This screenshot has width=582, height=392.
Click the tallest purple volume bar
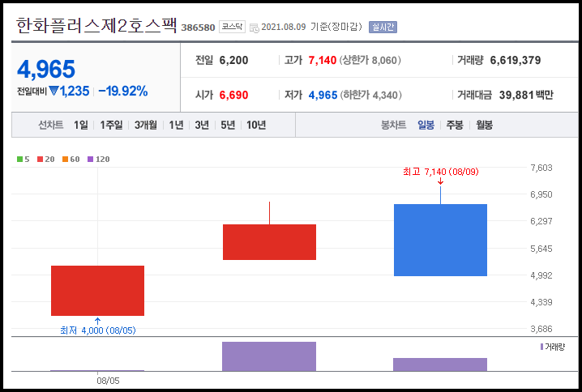pos(269,356)
